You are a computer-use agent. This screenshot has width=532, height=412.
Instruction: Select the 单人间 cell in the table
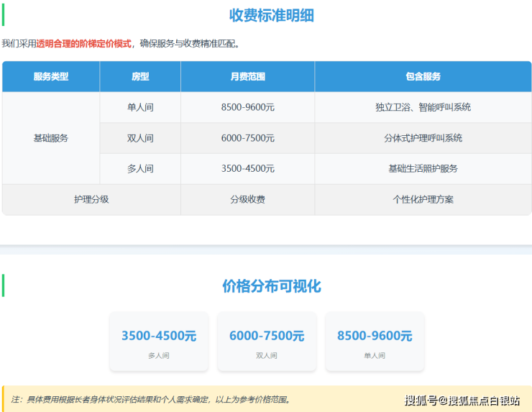pyautogui.click(x=140, y=107)
